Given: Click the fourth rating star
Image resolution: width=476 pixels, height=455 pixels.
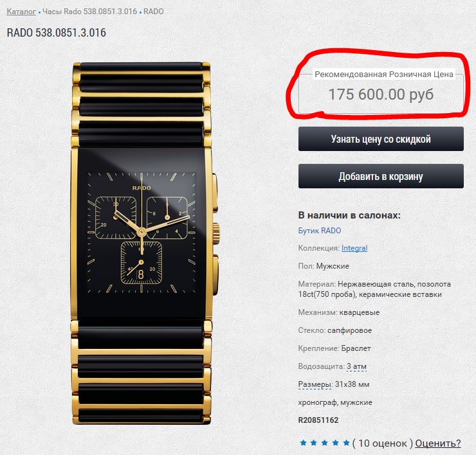Looking at the screenshot, I should (x=335, y=443).
